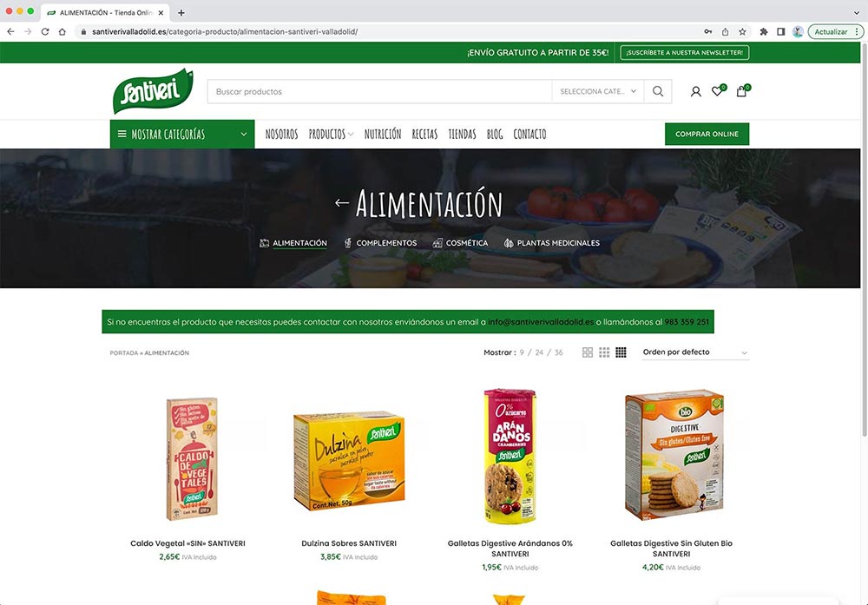Switch to two-column grid view
868x605 pixels.
pyautogui.click(x=588, y=352)
